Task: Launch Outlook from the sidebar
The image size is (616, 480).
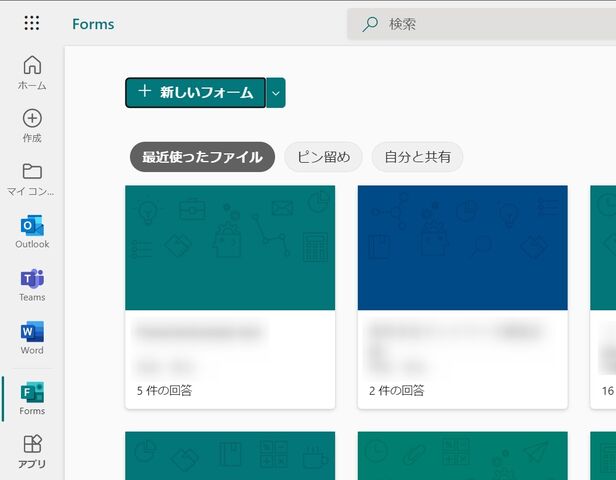Action: (x=32, y=231)
